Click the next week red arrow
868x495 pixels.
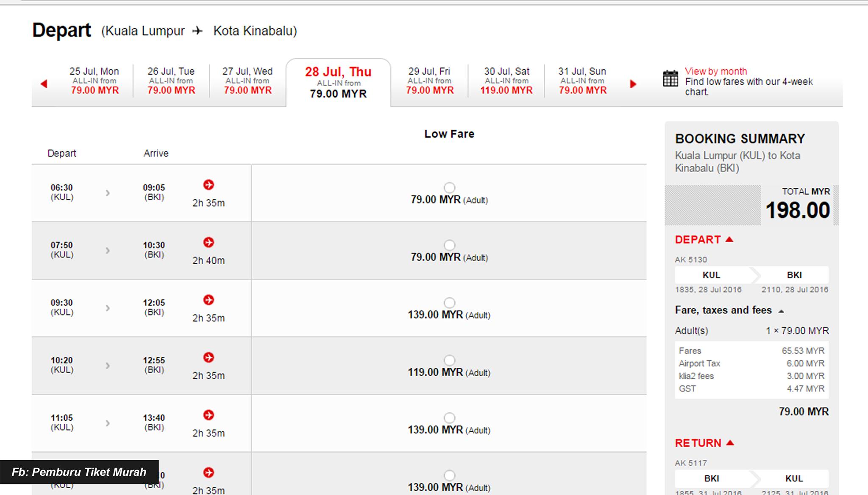coord(633,84)
